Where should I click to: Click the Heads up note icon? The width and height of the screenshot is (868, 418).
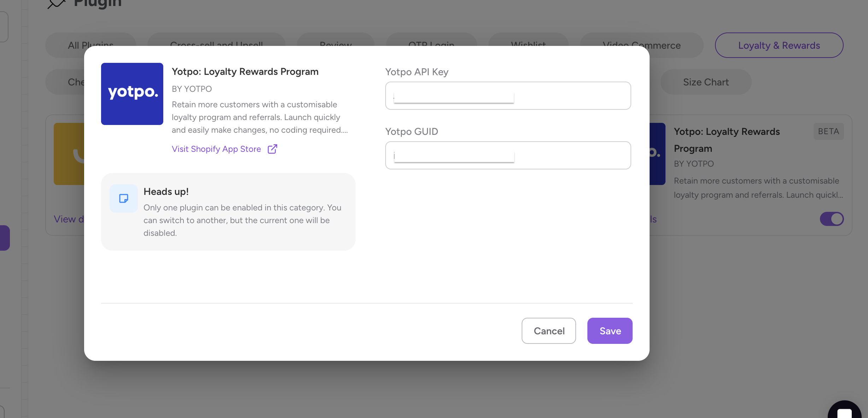click(124, 198)
